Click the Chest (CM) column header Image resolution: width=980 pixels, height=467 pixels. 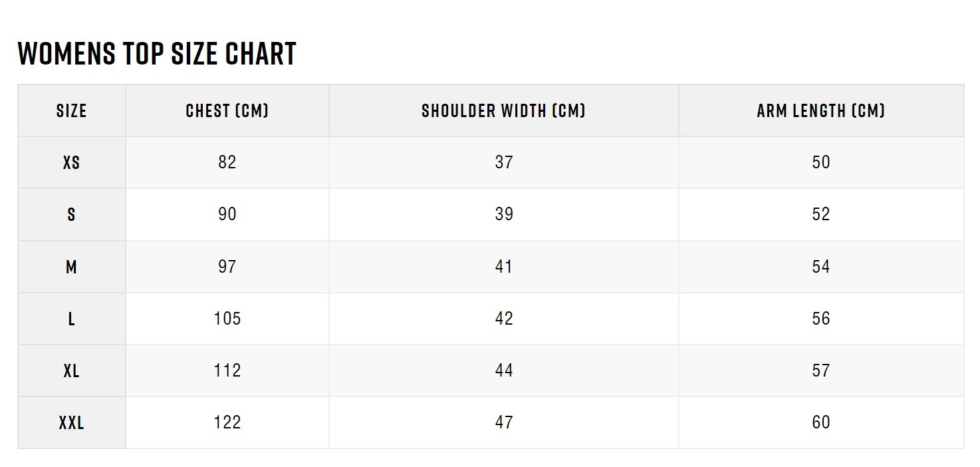[227, 110]
